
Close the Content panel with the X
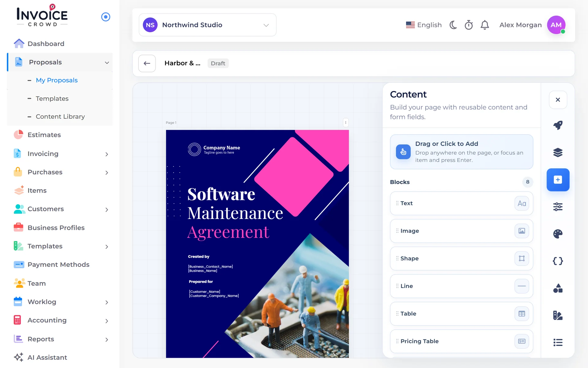pyautogui.click(x=558, y=100)
